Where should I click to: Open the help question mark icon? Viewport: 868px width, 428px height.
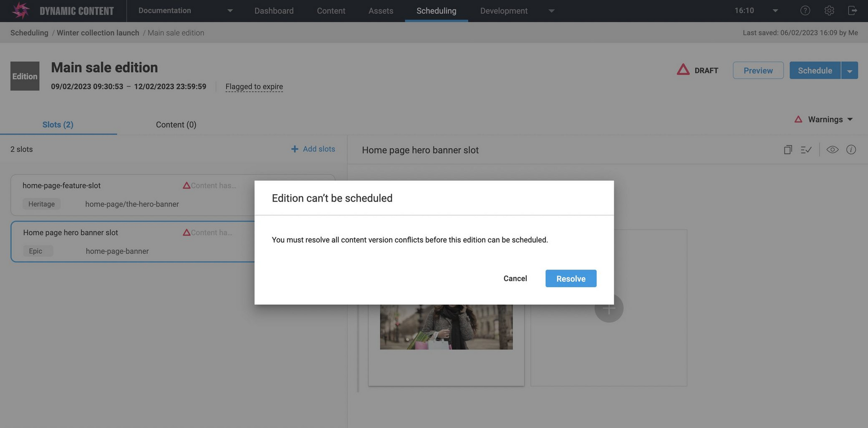(x=805, y=11)
